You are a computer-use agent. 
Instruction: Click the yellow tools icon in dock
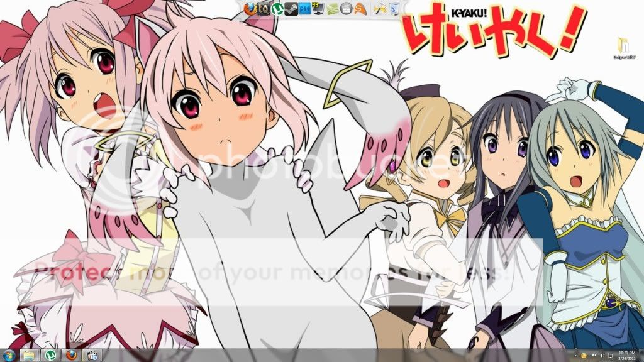(380, 9)
